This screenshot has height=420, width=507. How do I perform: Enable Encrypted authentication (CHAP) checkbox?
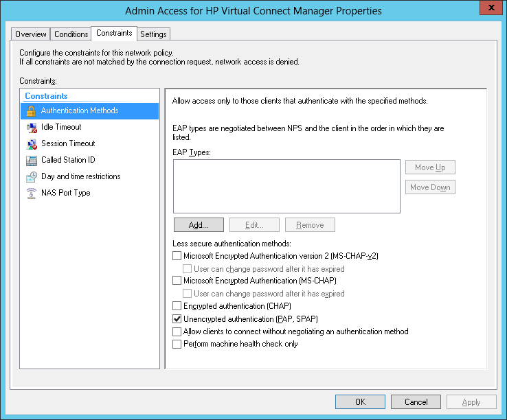[177, 306]
